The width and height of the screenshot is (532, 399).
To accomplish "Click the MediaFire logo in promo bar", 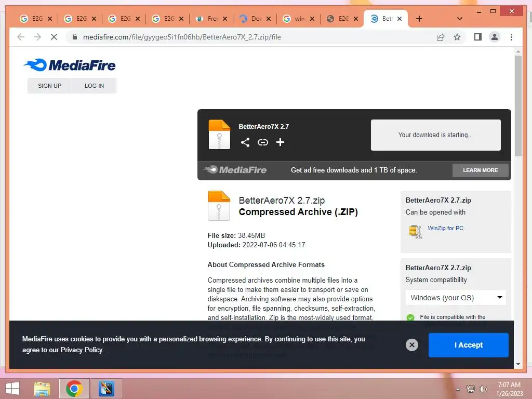I will point(235,170).
